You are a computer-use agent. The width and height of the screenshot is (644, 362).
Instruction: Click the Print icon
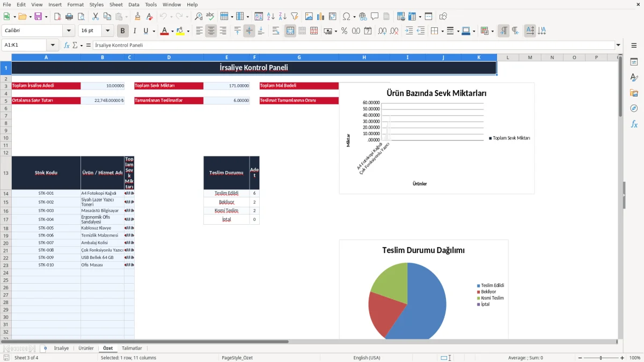tap(69, 17)
